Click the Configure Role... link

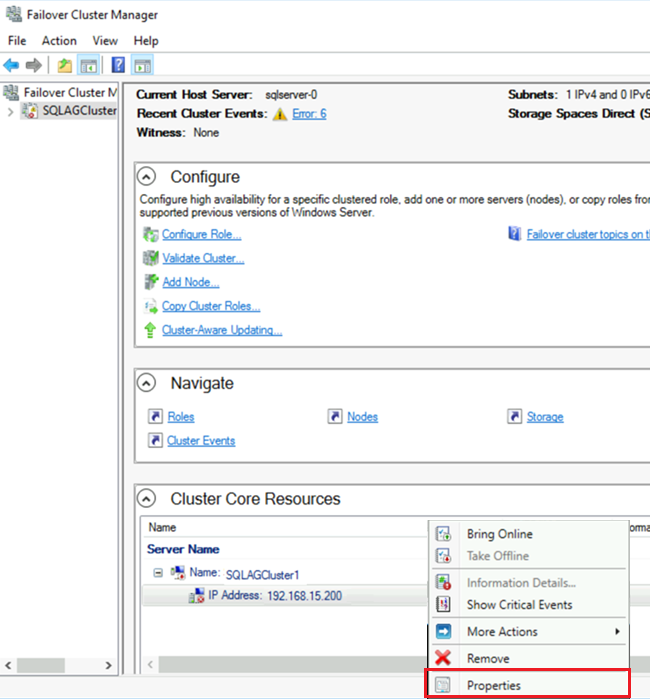(202, 234)
